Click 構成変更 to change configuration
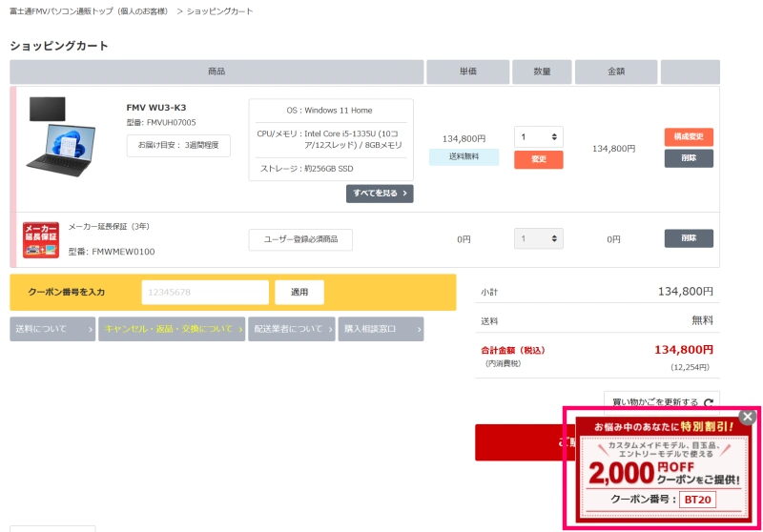The height and width of the screenshot is (532, 763). pyautogui.click(x=689, y=136)
